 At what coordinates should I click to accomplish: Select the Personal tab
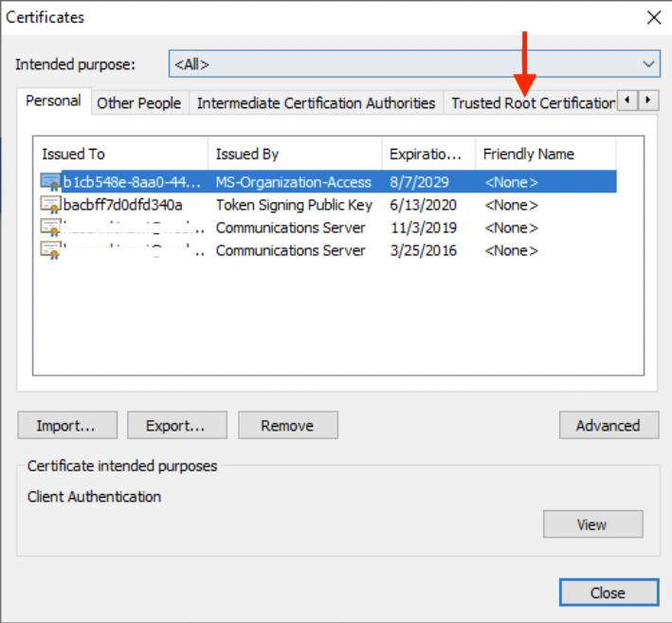pyautogui.click(x=53, y=101)
